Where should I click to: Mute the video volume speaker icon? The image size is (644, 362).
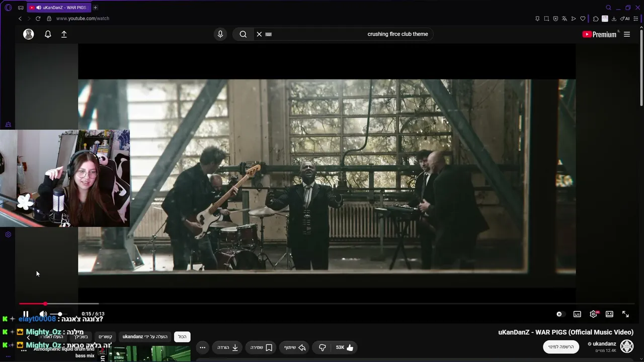(x=43, y=314)
